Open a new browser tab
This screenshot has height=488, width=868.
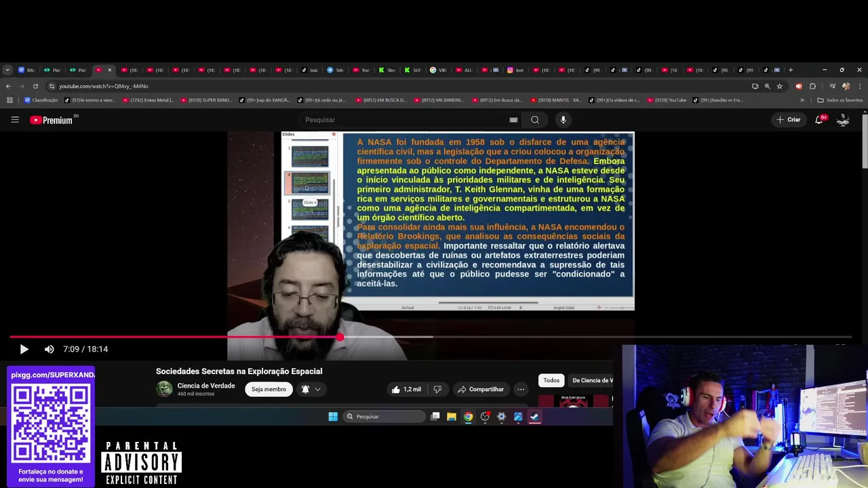[790, 70]
